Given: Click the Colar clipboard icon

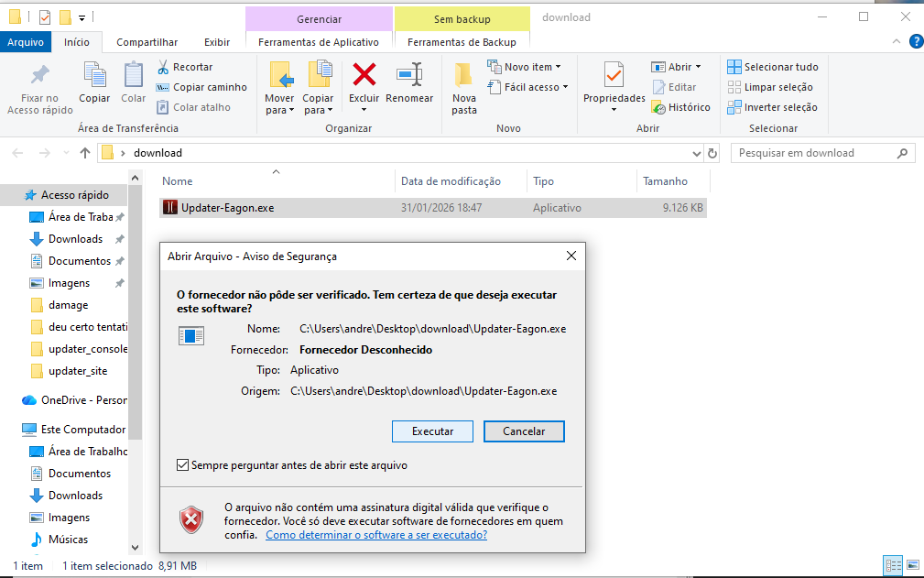Looking at the screenshot, I should [133, 75].
